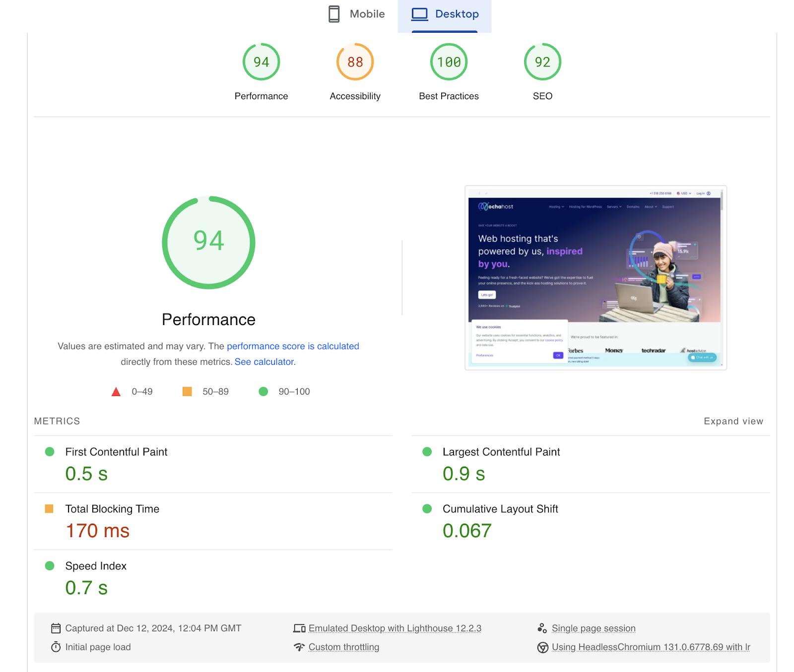Click the Mochahost page screenshot thumbnail
Screen dimensions: 794x672
coord(595,278)
